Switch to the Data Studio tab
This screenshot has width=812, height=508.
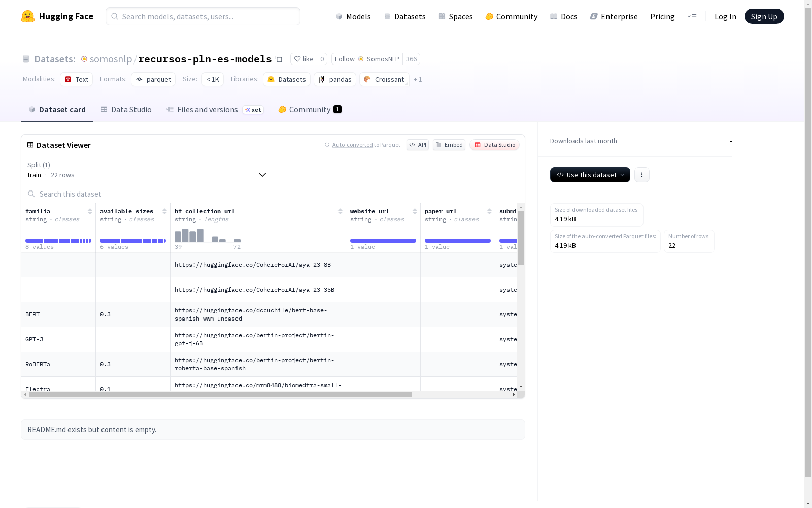tap(126, 110)
